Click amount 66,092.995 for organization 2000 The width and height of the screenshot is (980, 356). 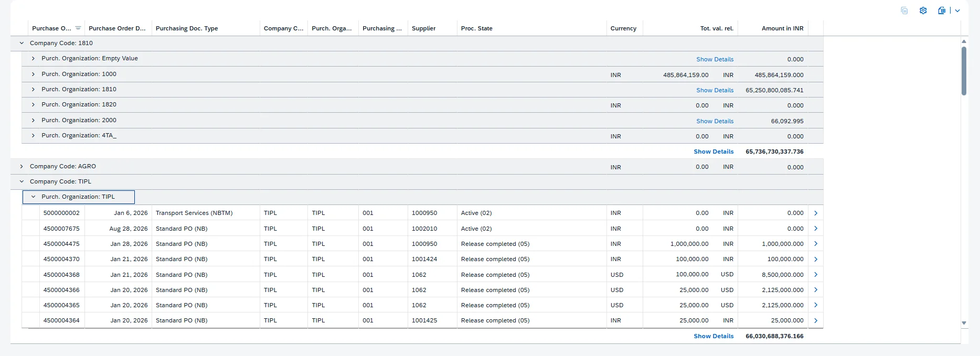pos(787,121)
